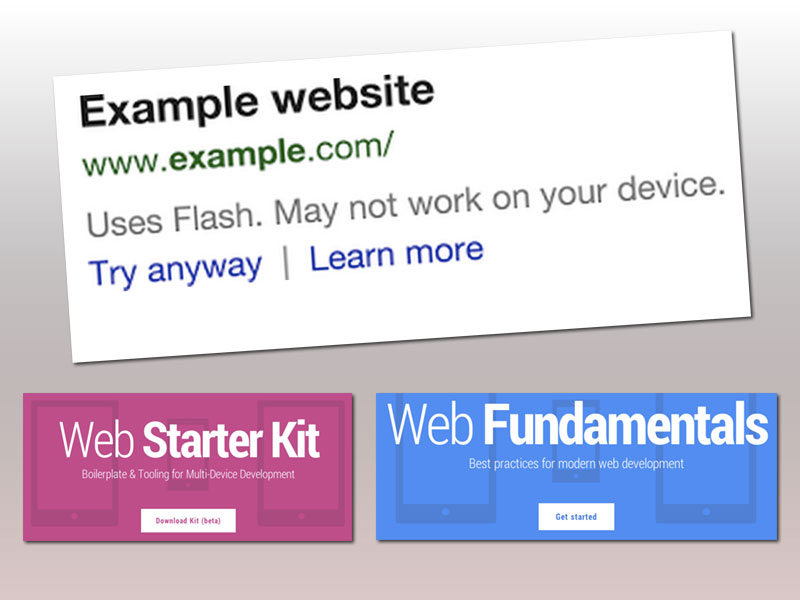Click the Uses Flash warning text
This screenshot has width=800, height=600.
click(x=406, y=206)
